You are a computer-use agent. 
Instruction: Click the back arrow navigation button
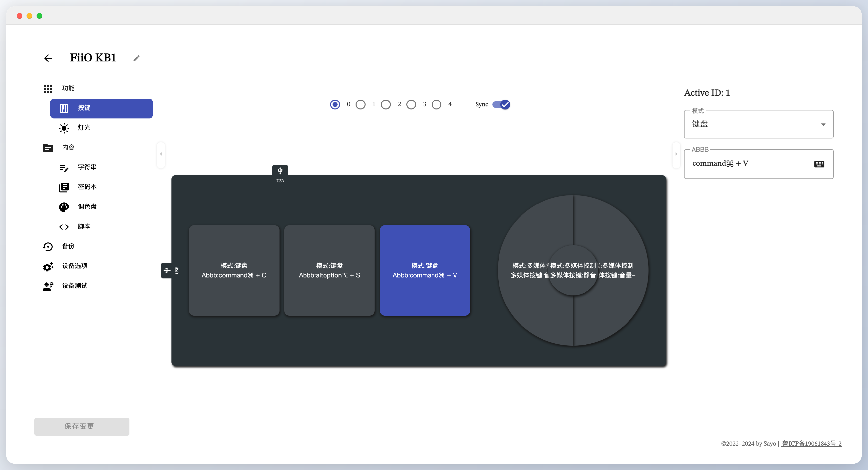pyautogui.click(x=48, y=58)
